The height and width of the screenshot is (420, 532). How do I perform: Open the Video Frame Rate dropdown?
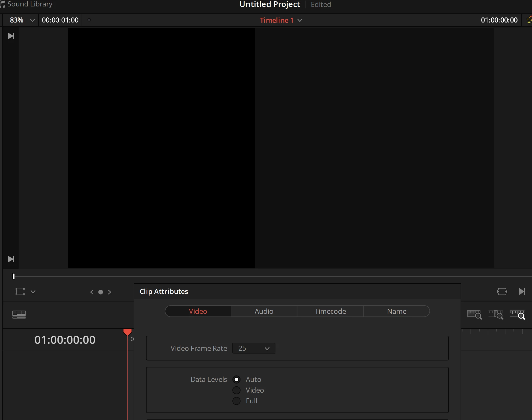click(254, 348)
